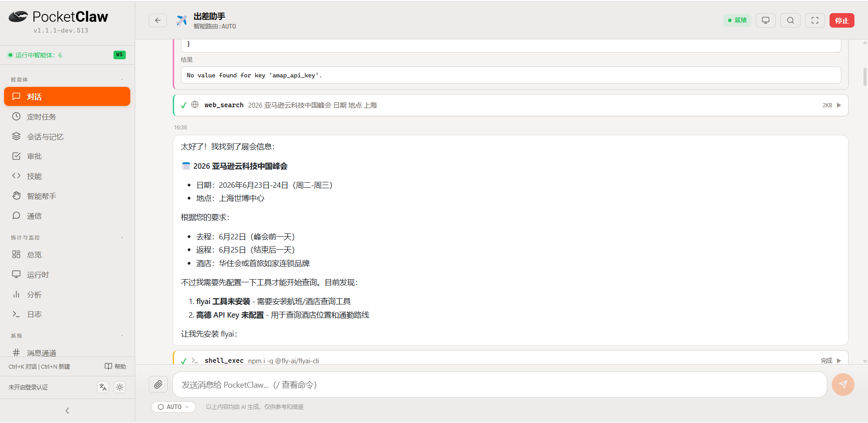Go back with the arrow button
The height and width of the screenshot is (423, 868).
(x=158, y=20)
